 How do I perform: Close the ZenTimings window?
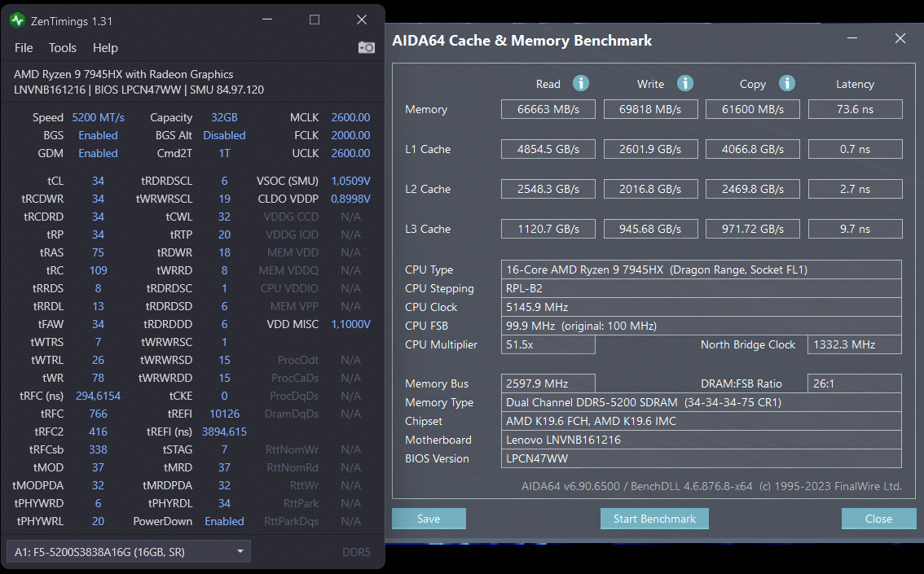point(362,20)
